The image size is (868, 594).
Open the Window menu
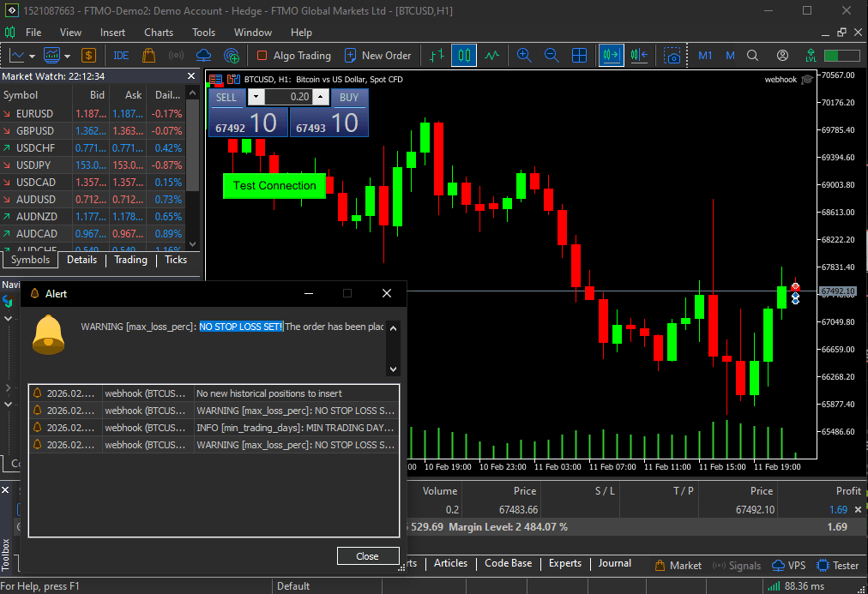click(x=253, y=33)
